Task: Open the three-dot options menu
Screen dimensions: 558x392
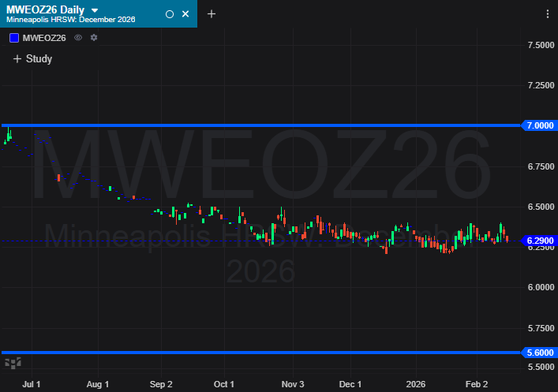Action: [547, 14]
